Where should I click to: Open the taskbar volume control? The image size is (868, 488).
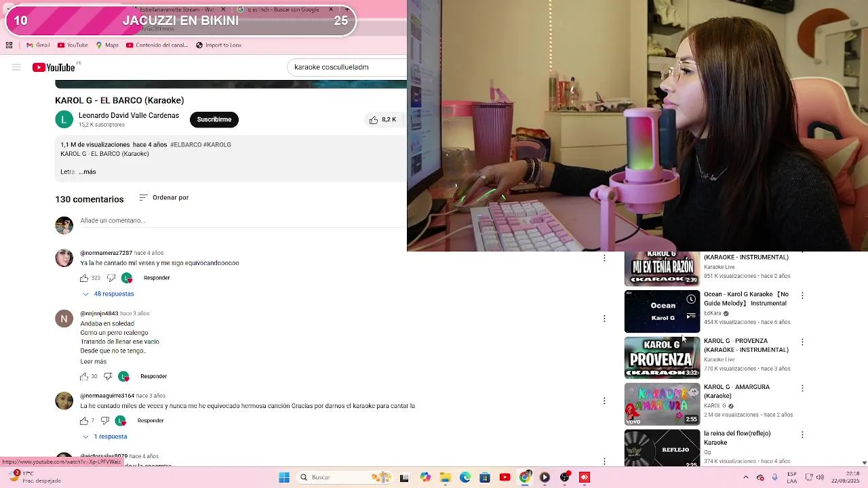(x=819, y=477)
